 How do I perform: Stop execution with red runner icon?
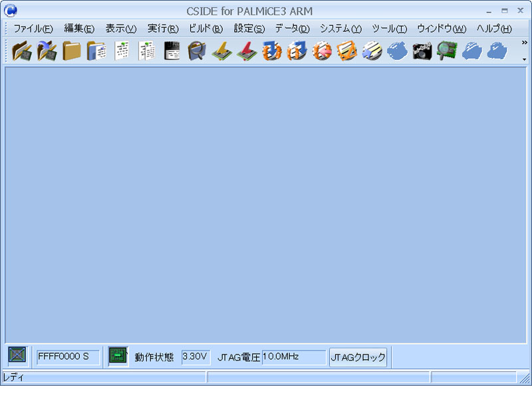247,51
